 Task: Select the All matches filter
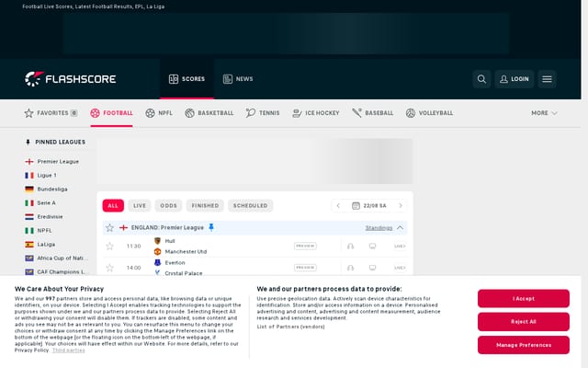pos(113,206)
